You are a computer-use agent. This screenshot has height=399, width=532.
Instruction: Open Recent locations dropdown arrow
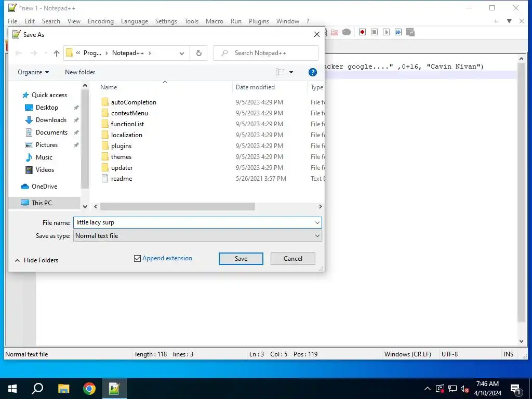(x=46, y=54)
